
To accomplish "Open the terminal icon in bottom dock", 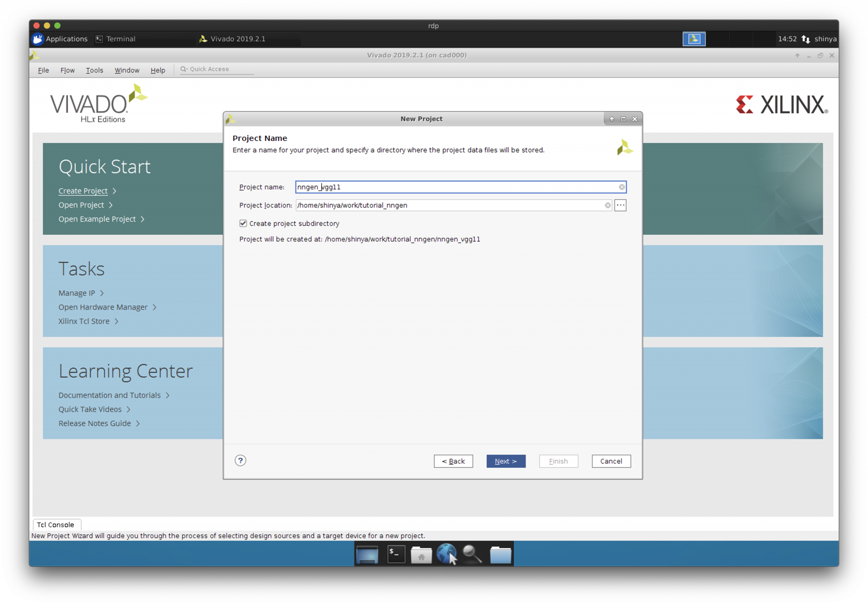I will pos(396,554).
